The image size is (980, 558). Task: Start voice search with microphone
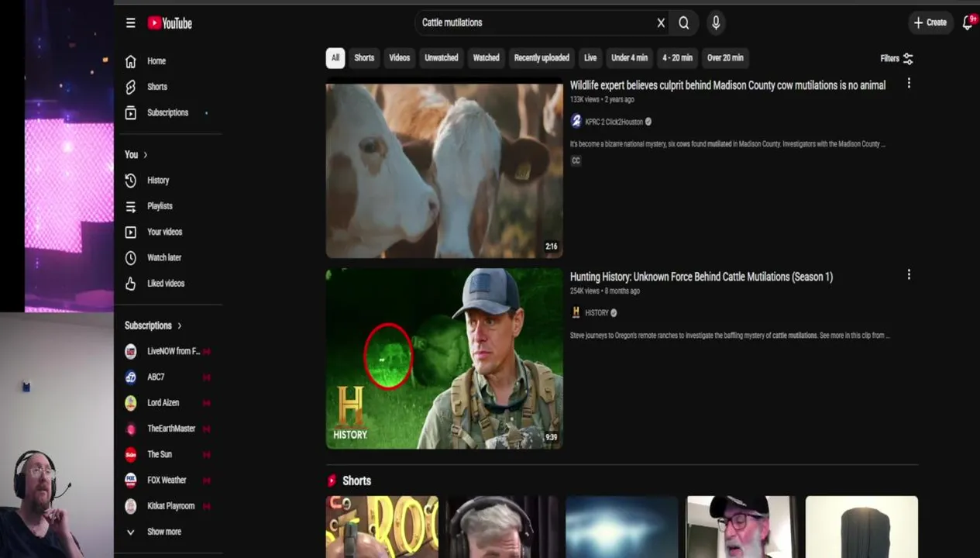716,23
